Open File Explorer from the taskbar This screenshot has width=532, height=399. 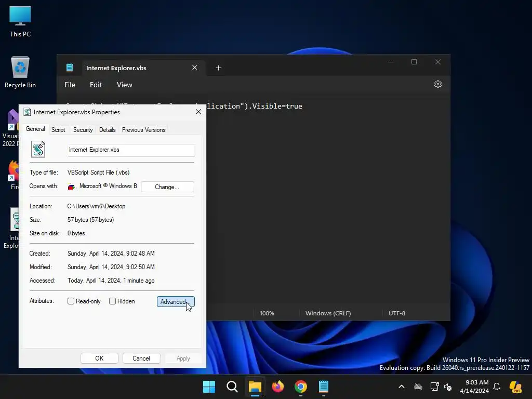[x=255, y=387]
